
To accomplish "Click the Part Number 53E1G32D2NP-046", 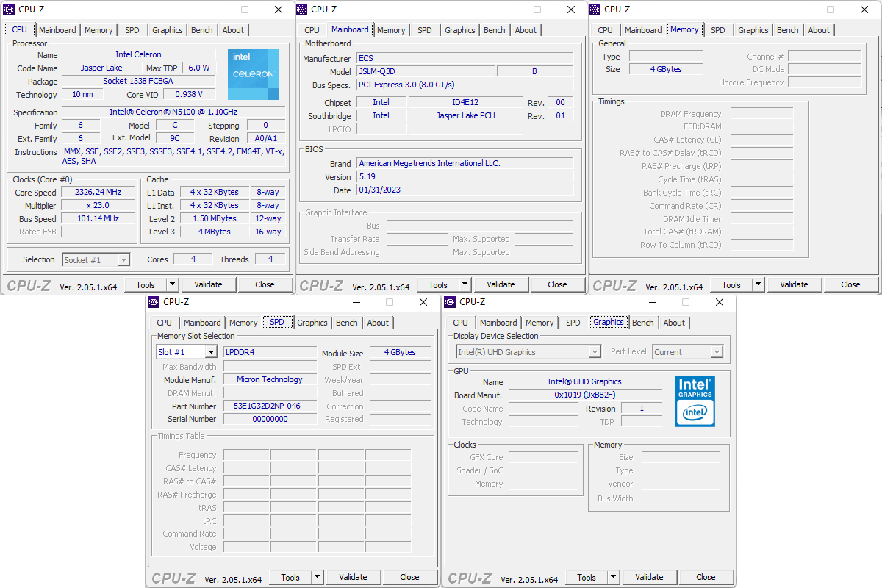I will pyautogui.click(x=270, y=406).
